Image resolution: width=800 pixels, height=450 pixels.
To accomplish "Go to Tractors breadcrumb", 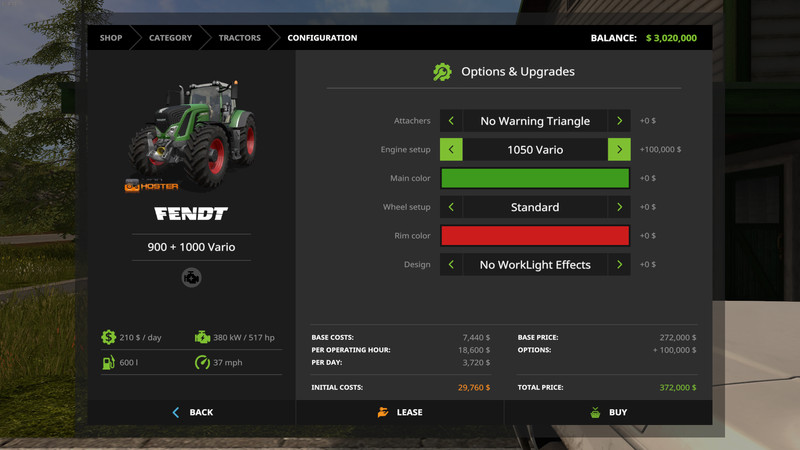I will pos(240,38).
